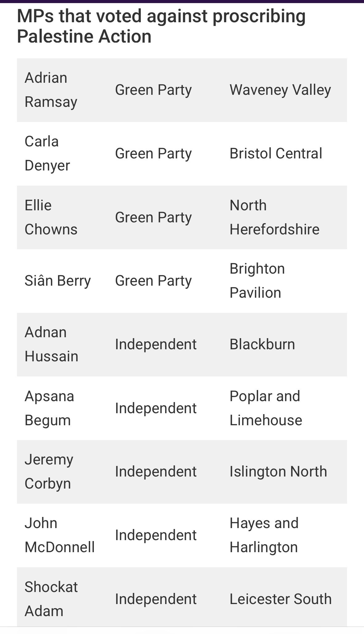Click the table heading about Palestine Action
The image size is (364, 634).
tap(161, 26)
